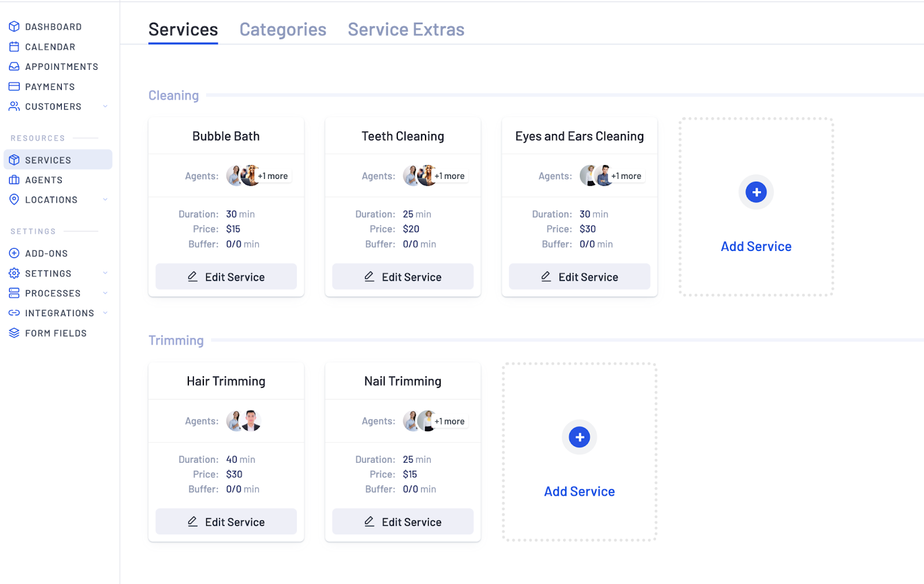Click the Appointments inbox icon
Screen dimensions: 924x584
(14, 66)
